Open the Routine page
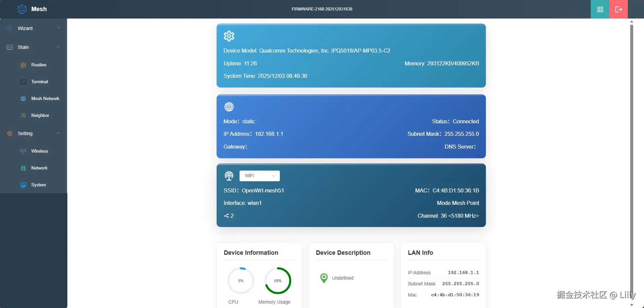This screenshot has height=308, width=644. click(x=34, y=65)
